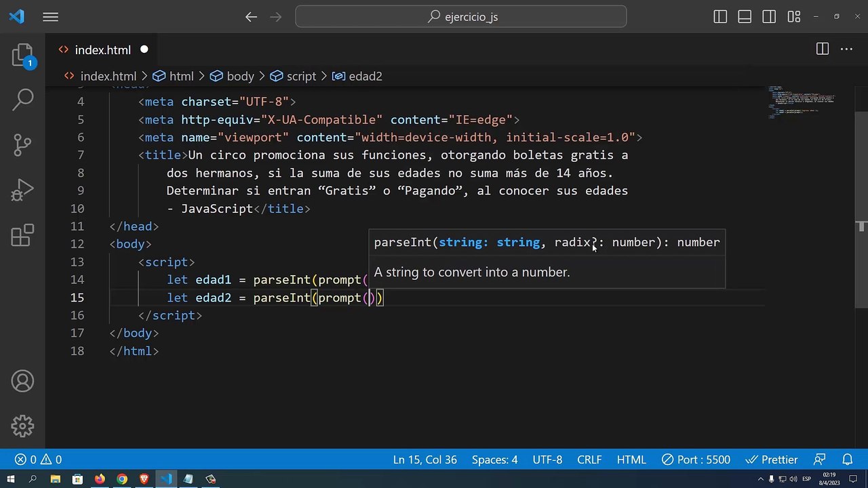Click the Live Server Port : 5500 item
Image resolution: width=868 pixels, height=488 pixels.
[x=696, y=460]
